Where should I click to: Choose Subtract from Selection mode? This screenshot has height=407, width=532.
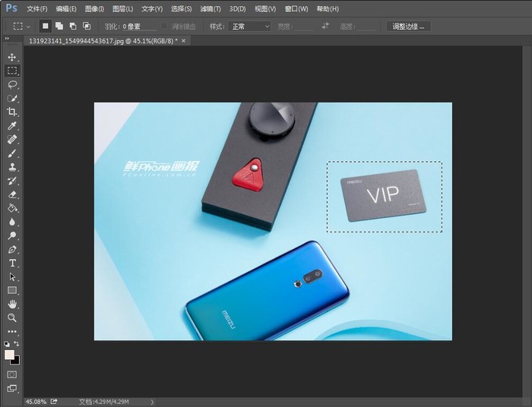point(73,26)
